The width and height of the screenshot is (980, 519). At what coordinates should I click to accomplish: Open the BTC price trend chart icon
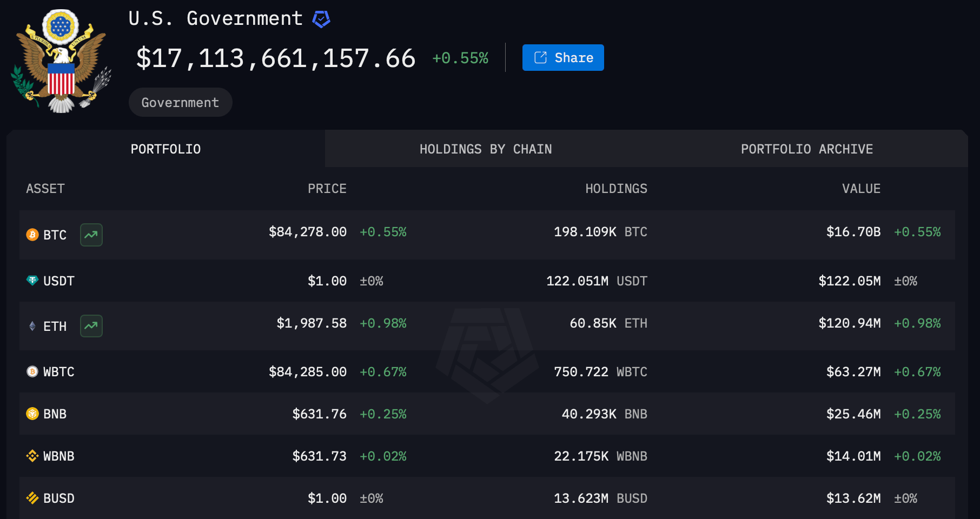pos(91,235)
